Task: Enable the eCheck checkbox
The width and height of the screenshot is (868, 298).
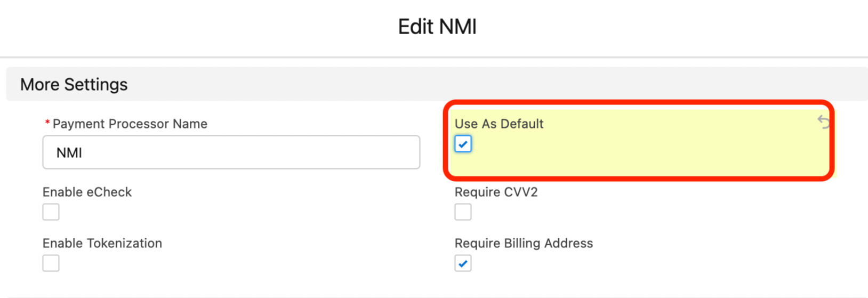Action: [51, 212]
